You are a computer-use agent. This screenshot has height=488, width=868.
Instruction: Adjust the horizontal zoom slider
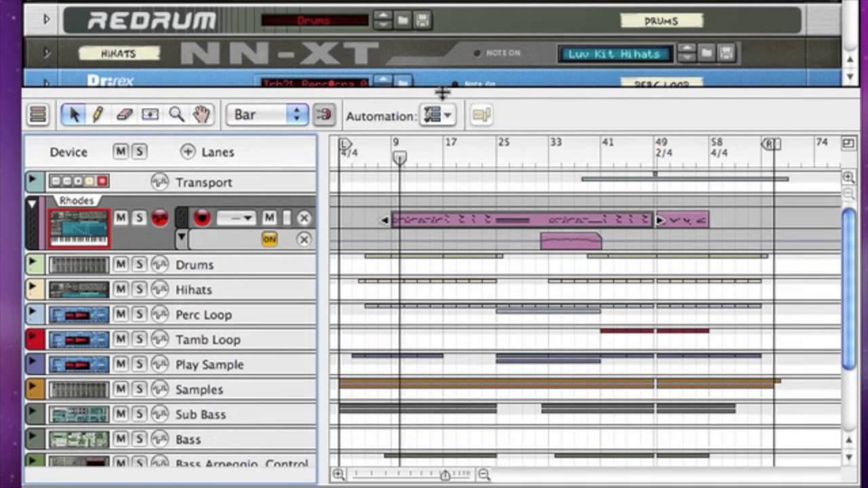445,475
